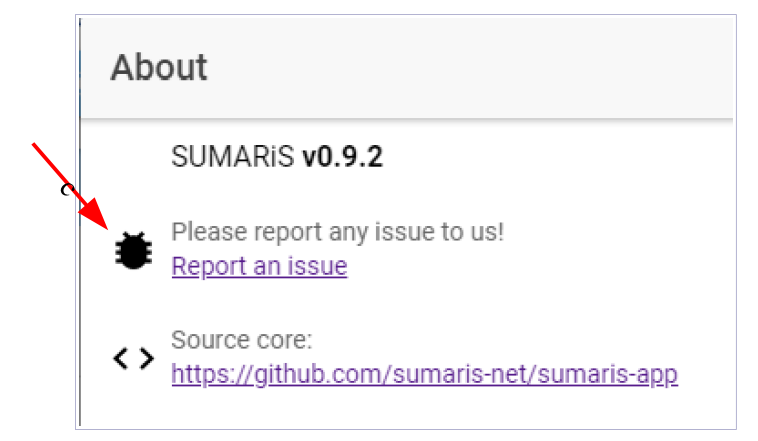Open the "Report an issue" link

259,266
